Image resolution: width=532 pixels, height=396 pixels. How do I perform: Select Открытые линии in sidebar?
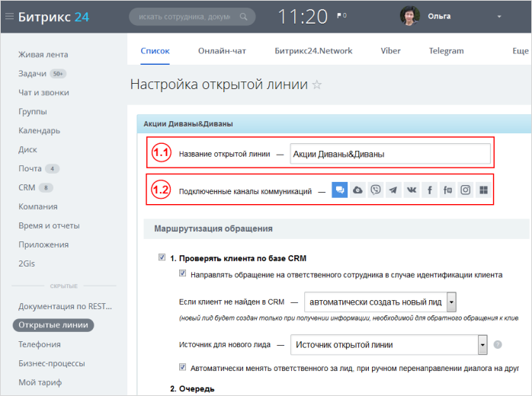53,325
